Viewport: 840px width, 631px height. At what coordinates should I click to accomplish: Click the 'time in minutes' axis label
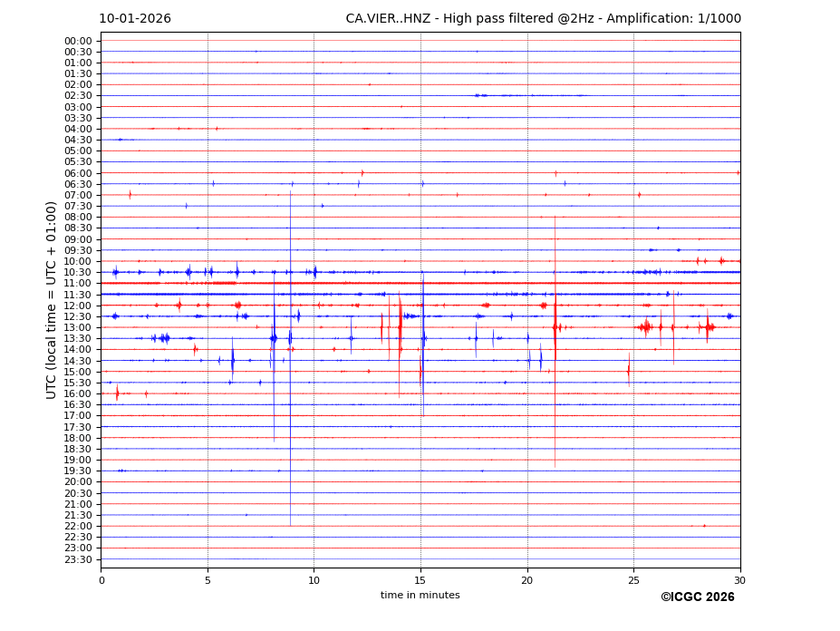click(x=420, y=596)
